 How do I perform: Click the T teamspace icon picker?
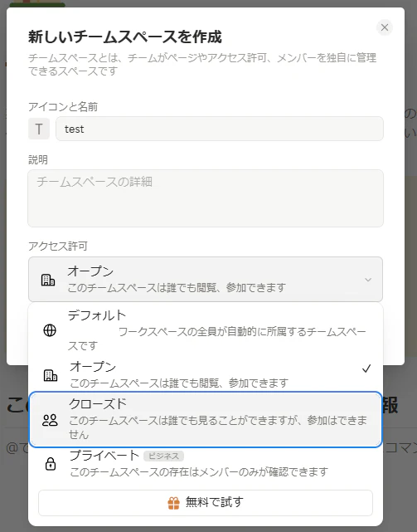(x=39, y=129)
